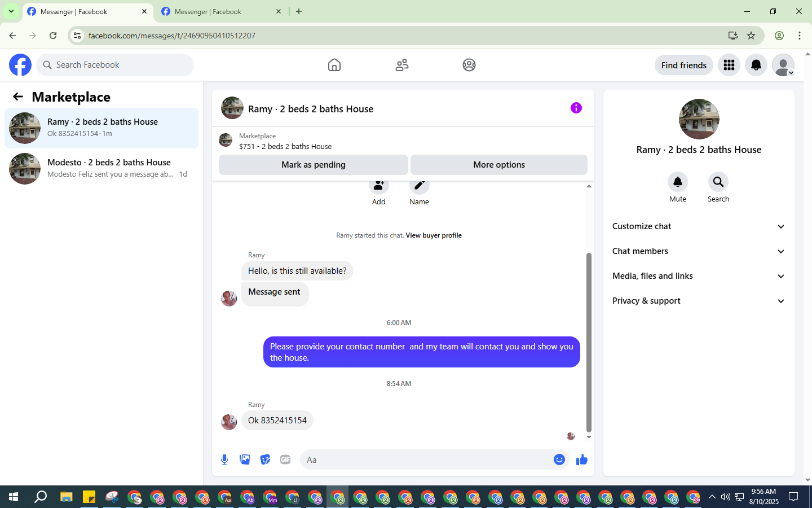Open the Ramy 2 beds 2 baths conversation
The width and height of the screenshot is (812, 508).
pos(101,128)
